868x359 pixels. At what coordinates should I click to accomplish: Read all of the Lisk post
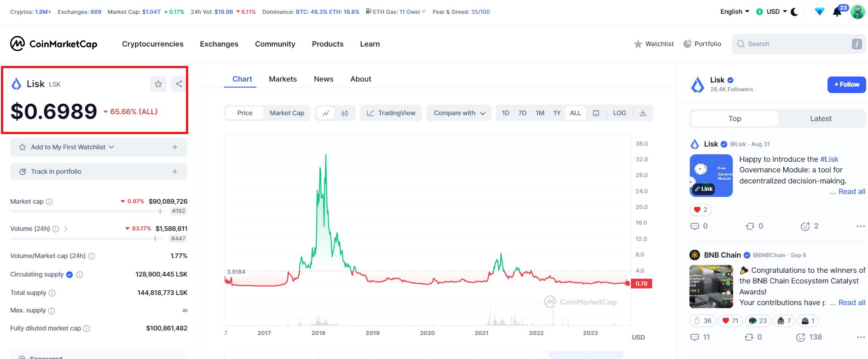[851, 192]
